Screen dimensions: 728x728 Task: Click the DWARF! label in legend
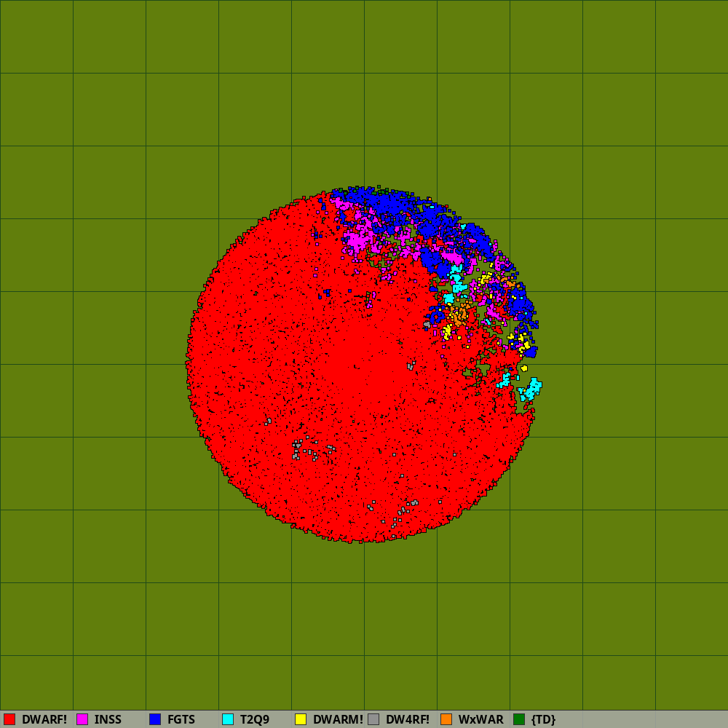44,719
